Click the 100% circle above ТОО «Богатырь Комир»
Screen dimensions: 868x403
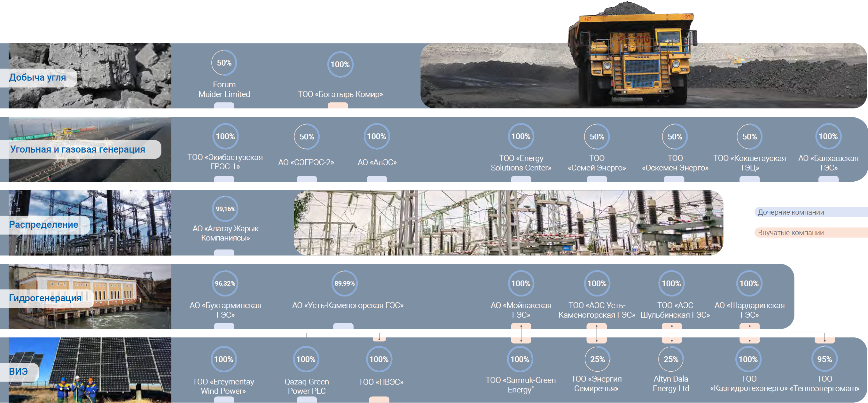coord(340,64)
